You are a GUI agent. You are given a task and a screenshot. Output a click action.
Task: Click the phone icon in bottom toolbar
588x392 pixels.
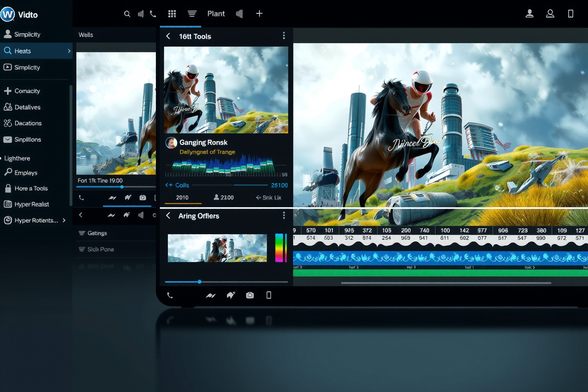[x=170, y=295]
